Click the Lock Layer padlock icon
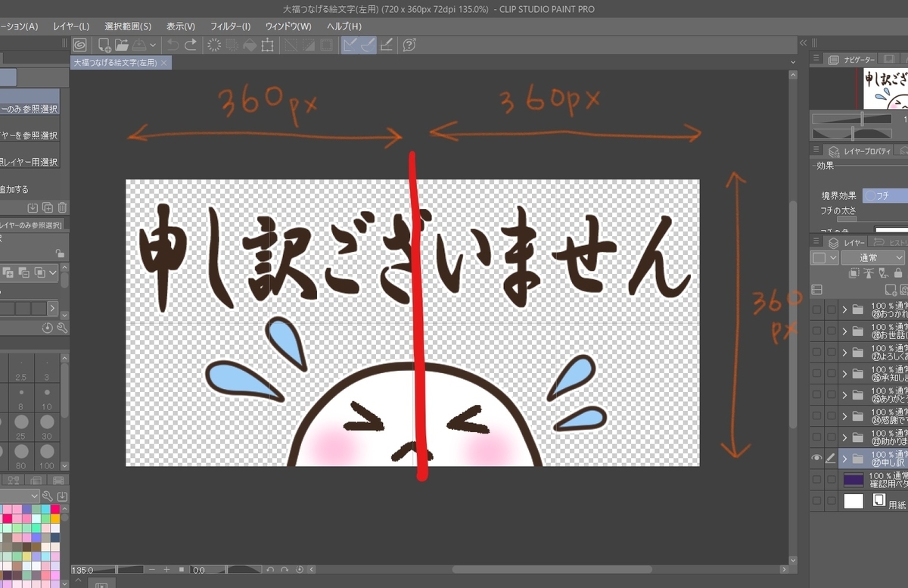The width and height of the screenshot is (908, 588). [x=898, y=273]
